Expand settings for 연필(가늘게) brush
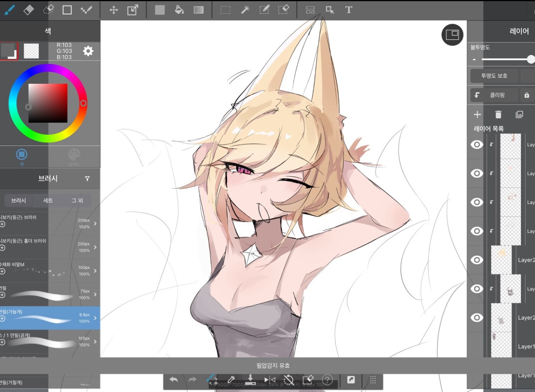535x392 pixels. [95, 318]
